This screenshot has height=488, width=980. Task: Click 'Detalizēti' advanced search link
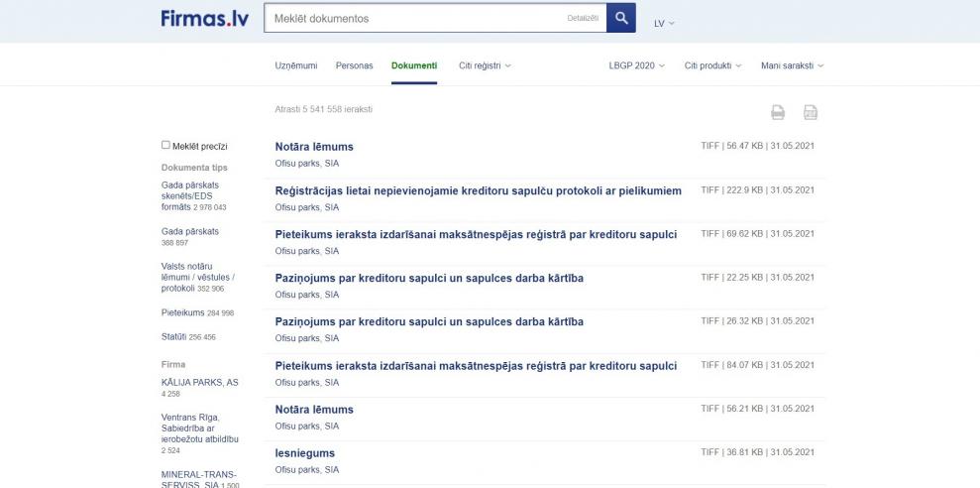(x=583, y=18)
